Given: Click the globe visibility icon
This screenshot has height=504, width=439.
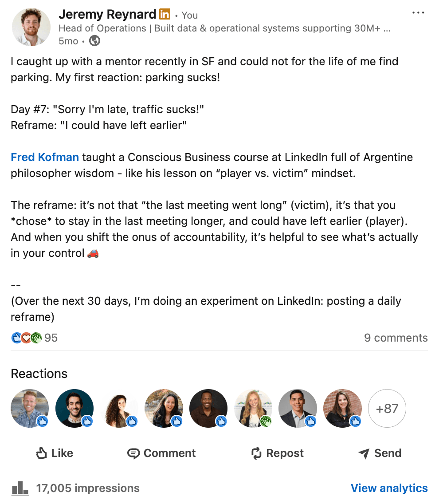Looking at the screenshot, I should (x=94, y=41).
